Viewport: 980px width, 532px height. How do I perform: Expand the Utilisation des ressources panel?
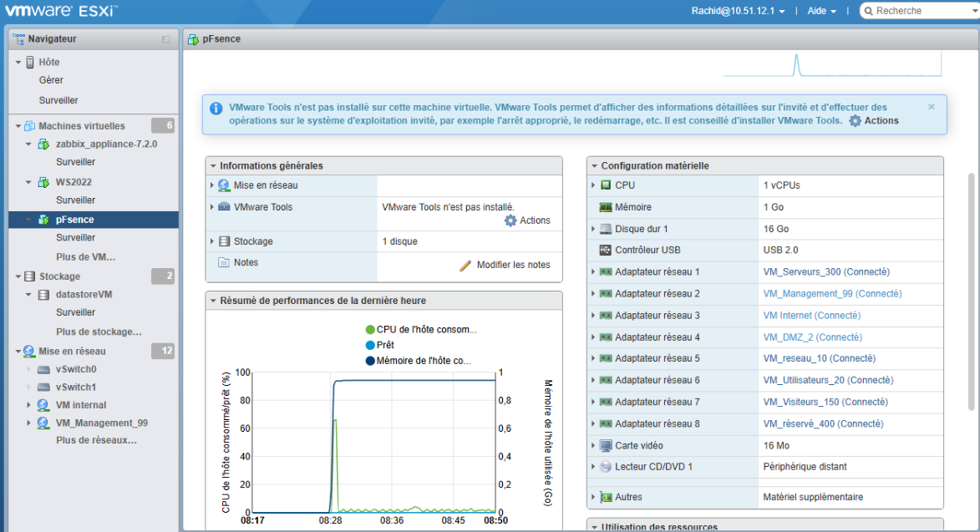[x=594, y=527]
